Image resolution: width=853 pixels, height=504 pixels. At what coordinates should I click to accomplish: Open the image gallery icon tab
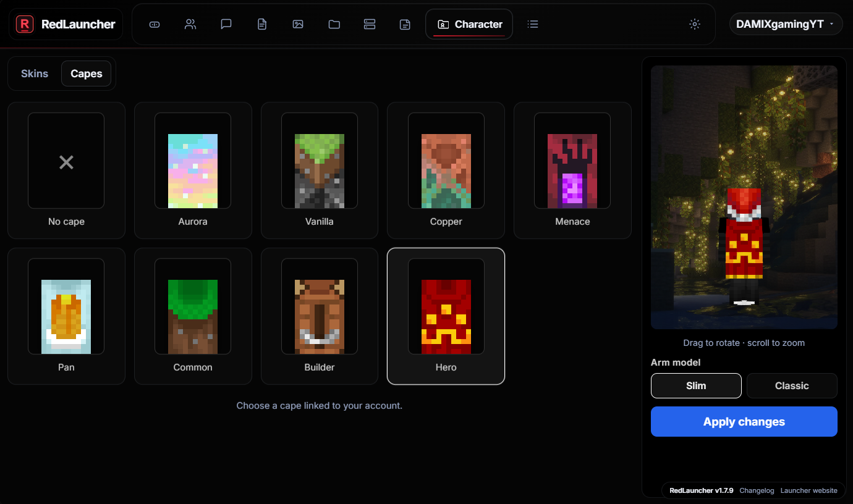tap(298, 24)
